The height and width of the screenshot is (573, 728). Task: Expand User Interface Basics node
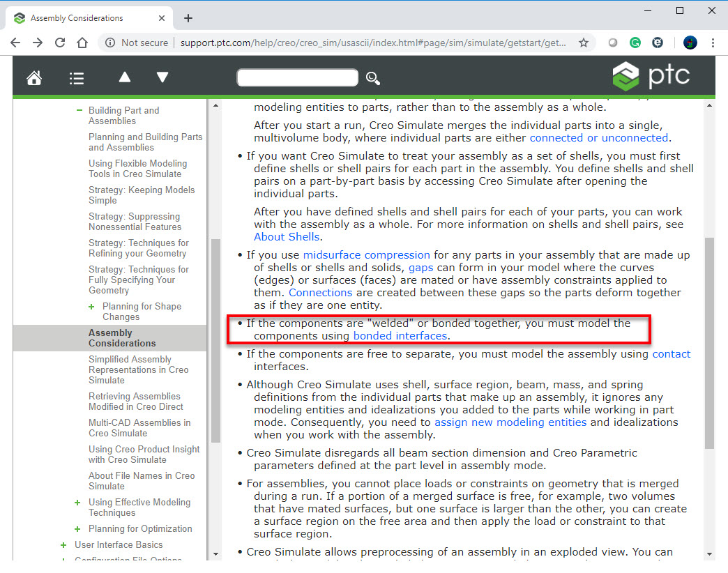pyautogui.click(x=63, y=545)
